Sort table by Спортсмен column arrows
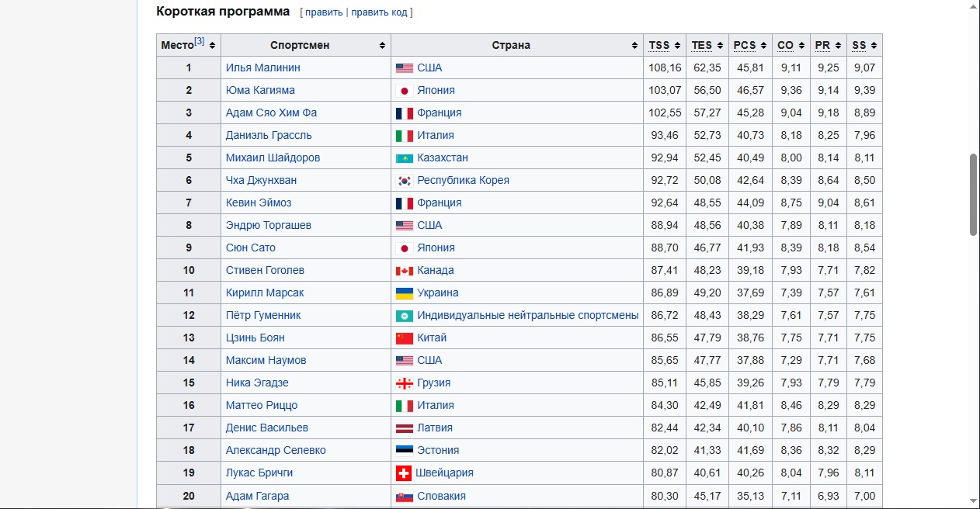 click(x=382, y=46)
